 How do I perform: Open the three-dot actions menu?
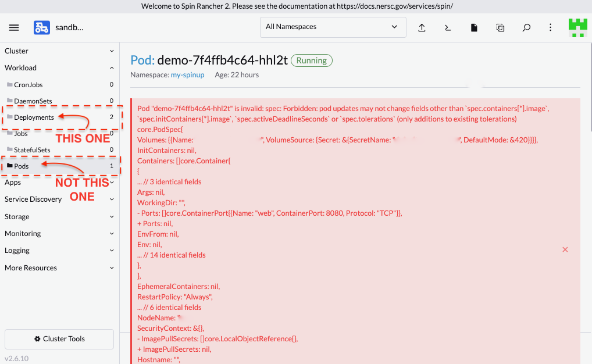(550, 27)
